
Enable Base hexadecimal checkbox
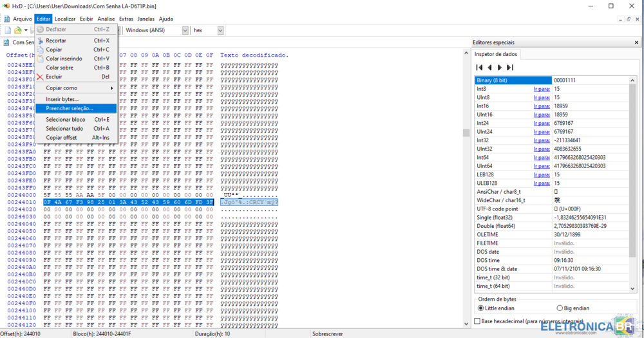(477, 321)
